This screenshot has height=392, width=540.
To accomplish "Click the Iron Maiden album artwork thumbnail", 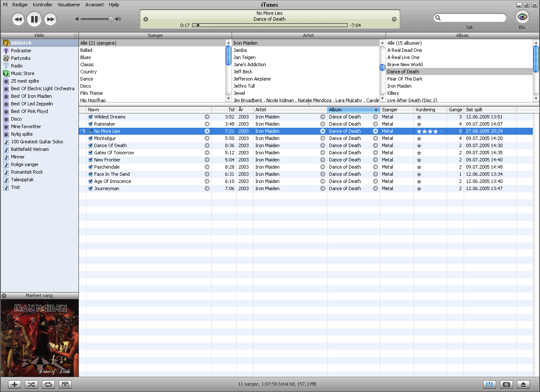I will pos(40,338).
